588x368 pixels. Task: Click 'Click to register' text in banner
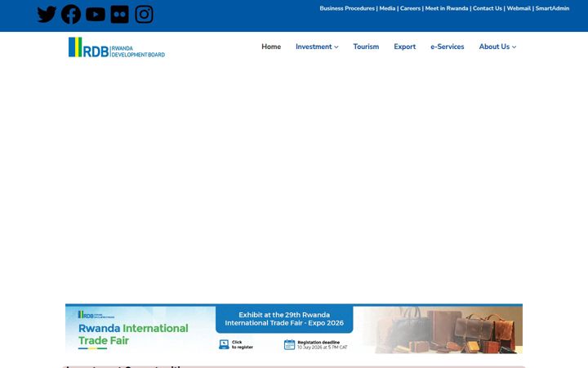pyautogui.click(x=243, y=345)
